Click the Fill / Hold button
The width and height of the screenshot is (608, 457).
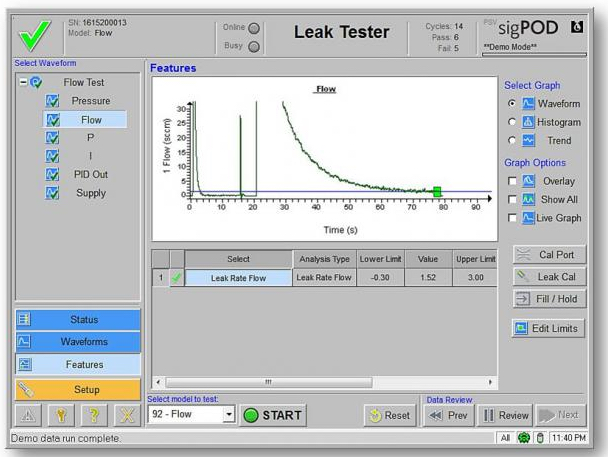pos(549,299)
